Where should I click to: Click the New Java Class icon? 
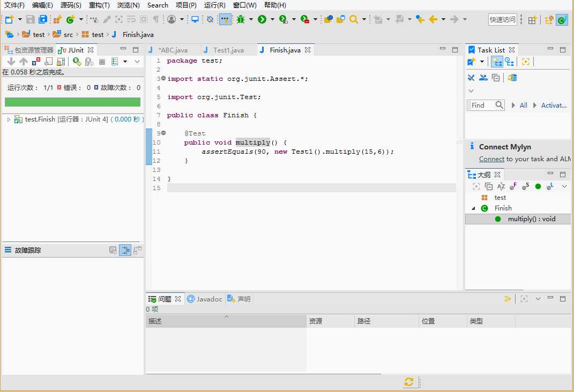tap(70, 19)
